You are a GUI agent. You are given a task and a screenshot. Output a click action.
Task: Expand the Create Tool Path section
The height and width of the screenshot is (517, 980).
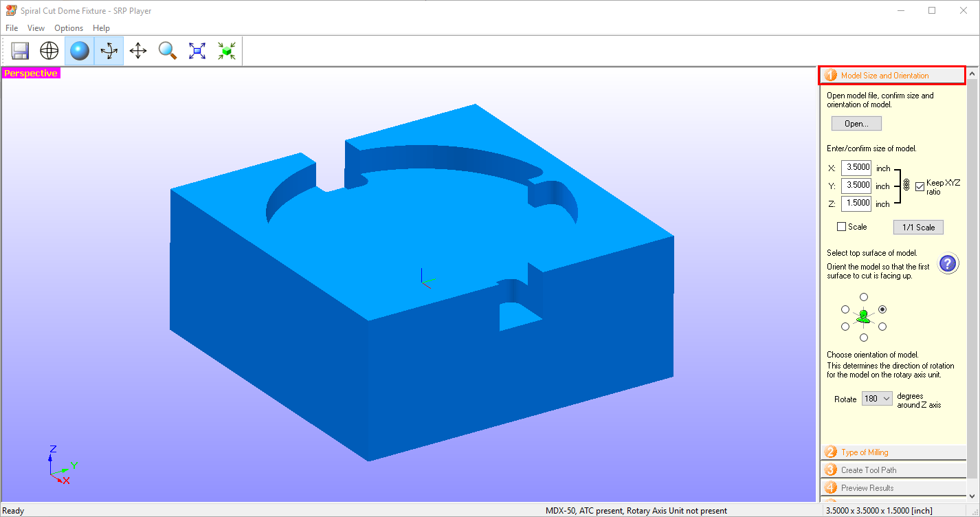click(x=893, y=470)
